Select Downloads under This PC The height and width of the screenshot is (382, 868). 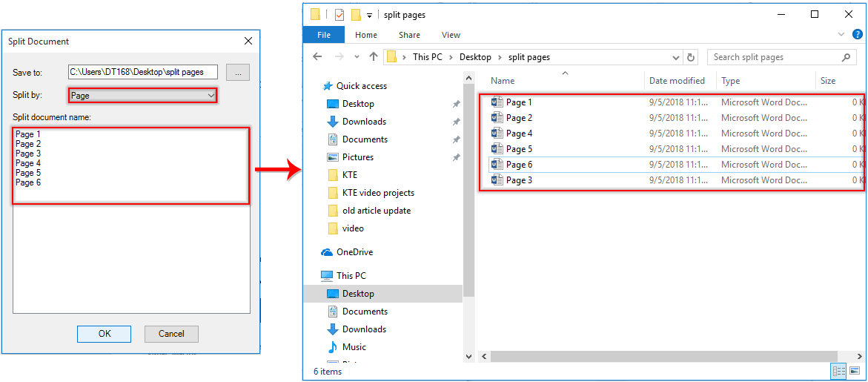coord(364,329)
